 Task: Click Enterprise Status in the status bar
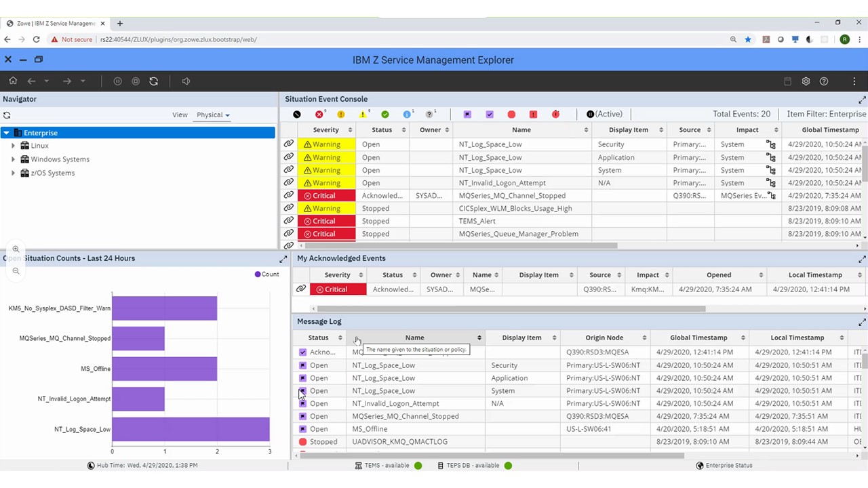pyautogui.click(x=729, y=465)
